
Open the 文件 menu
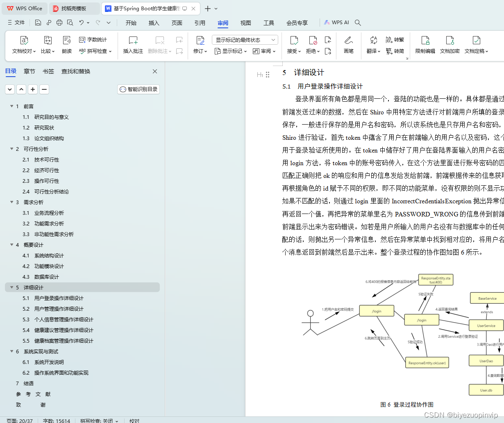pyautogui.click(x=16, y=23)
